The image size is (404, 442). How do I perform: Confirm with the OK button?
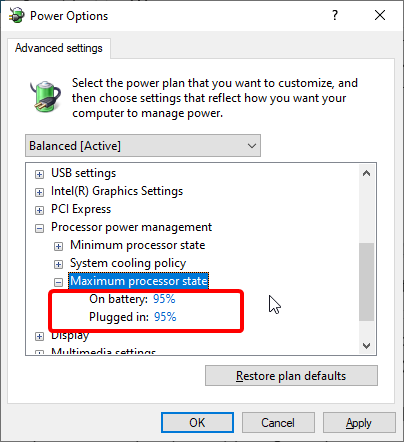[x=197, y=423]
